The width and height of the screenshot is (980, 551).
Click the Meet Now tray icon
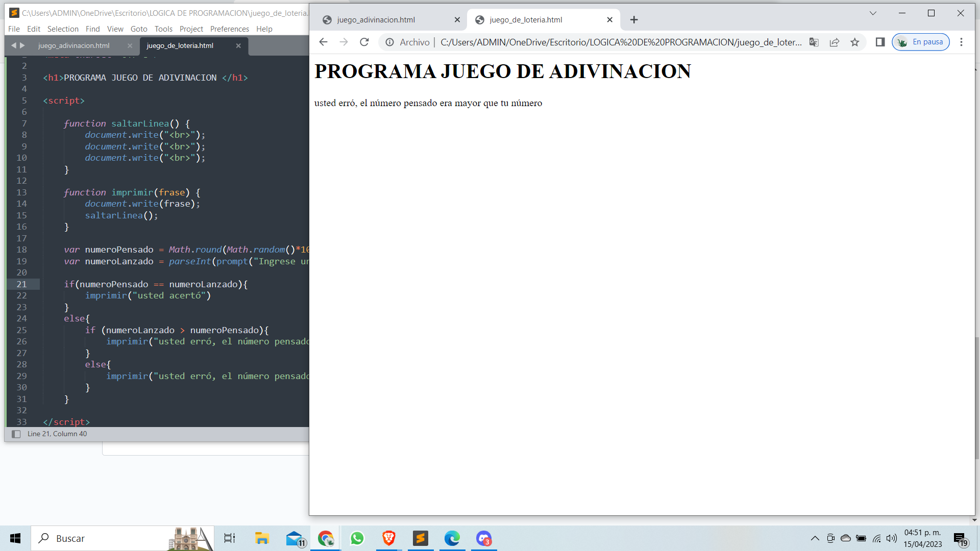click(830, 538)
